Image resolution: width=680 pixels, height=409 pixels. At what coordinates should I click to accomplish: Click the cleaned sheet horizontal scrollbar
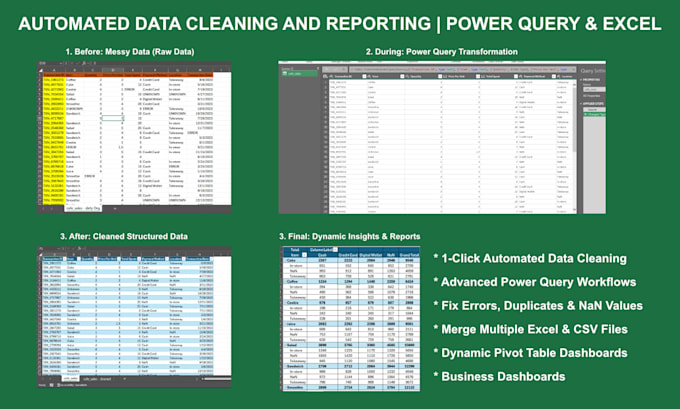217,379
